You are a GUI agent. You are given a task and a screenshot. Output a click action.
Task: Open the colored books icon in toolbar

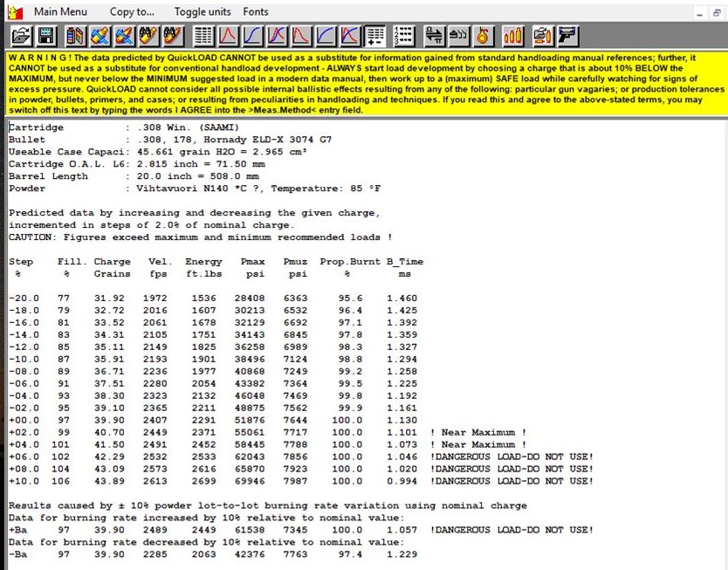pyautogui.click(x=75, y=36)
